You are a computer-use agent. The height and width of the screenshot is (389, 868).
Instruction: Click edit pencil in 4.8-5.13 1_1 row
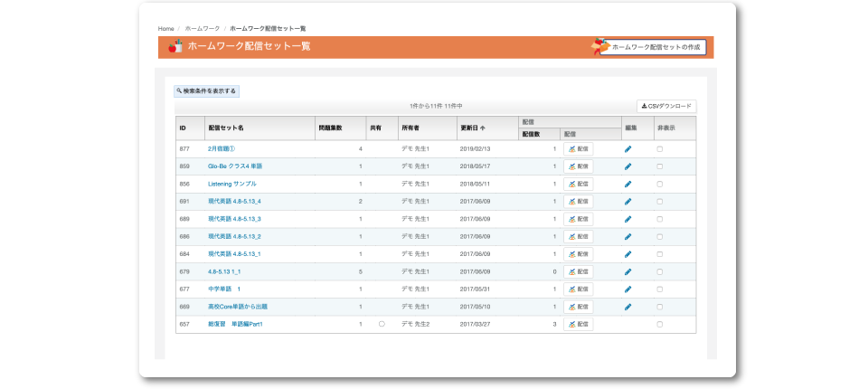[x=628, y=271]
